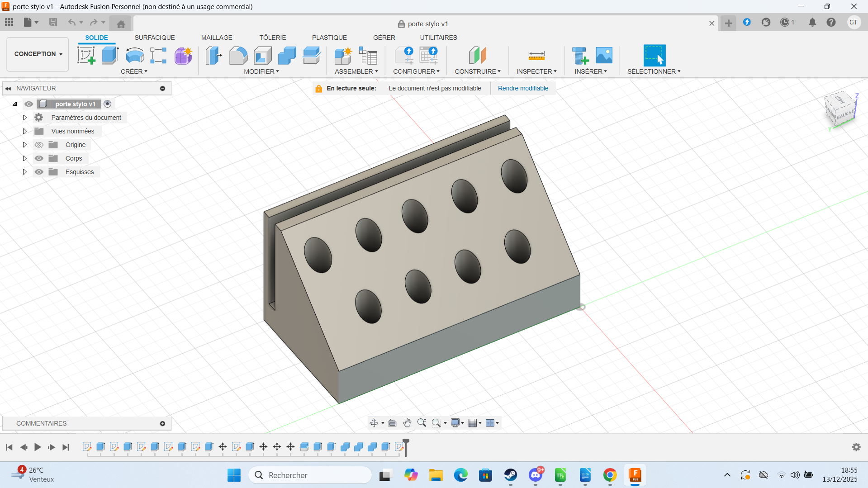Show the Origine folder
Screen dimensions: 868x488
click(39, 145)
